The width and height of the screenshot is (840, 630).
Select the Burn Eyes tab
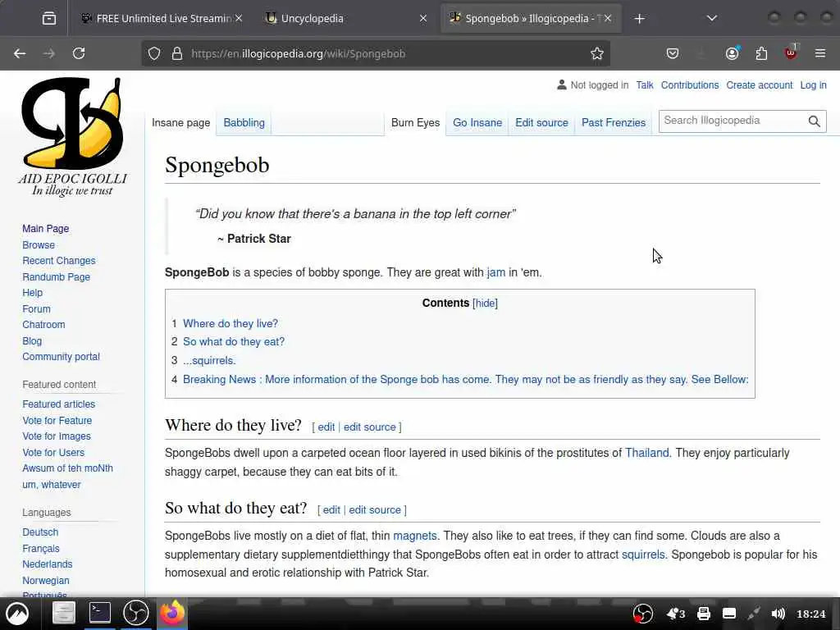click(415, 123)
